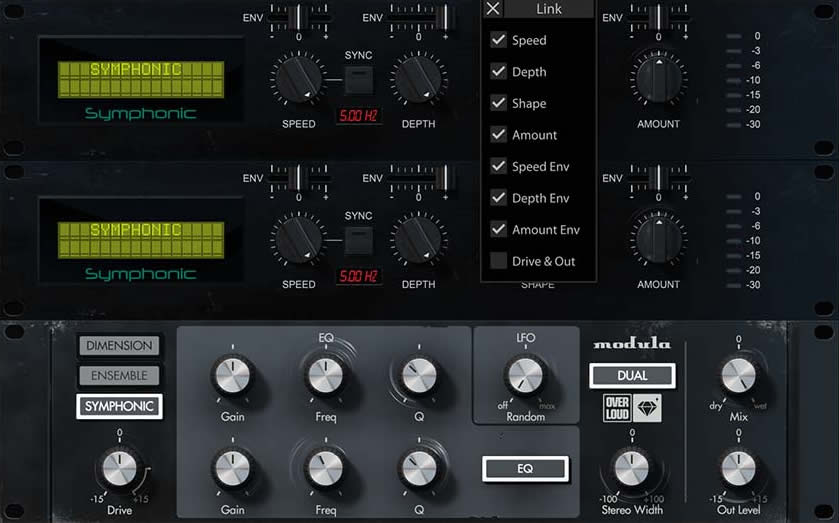
Task: Click the bottom row EQ Gain knob
Action: pos(232,469)
